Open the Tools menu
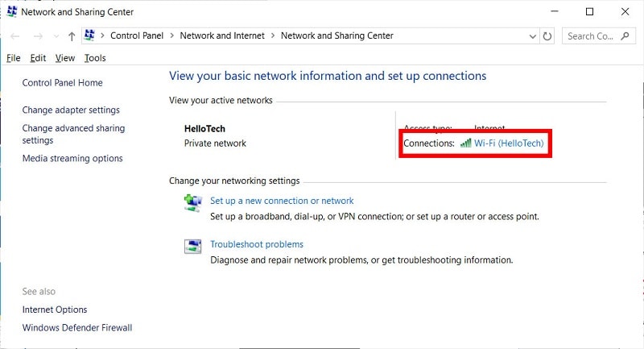This screenshot has width=644, height=349. coord(95,58)
